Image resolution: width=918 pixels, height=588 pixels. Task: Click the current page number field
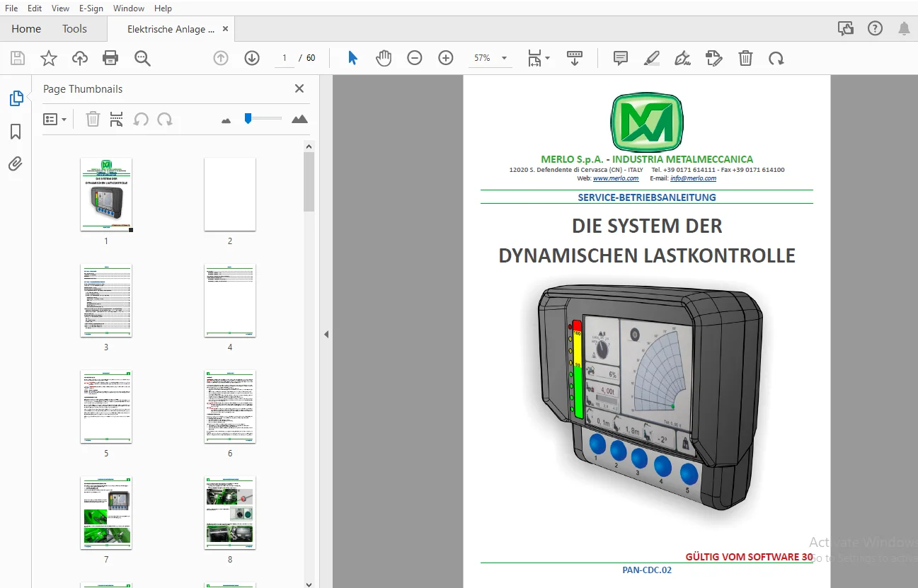click(x=285, y=58)
